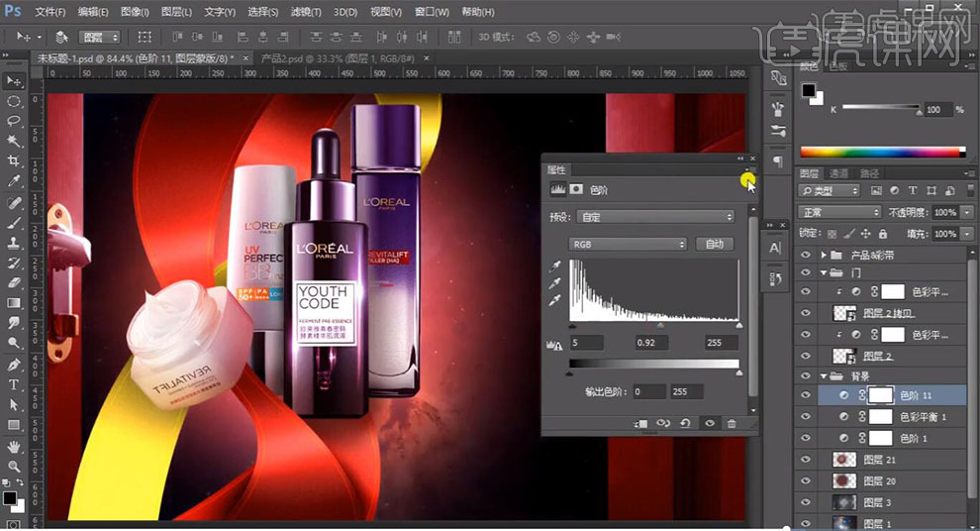Switch to the 通道 channels tab
Image resolution: width=980 pixels, height=531 pixels.
tap(839, 173)
